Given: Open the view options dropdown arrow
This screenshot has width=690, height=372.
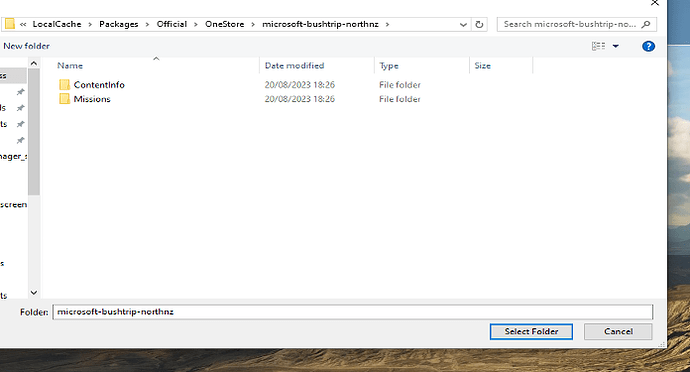Looking at the screenshot, I should [x=616, y=46].
